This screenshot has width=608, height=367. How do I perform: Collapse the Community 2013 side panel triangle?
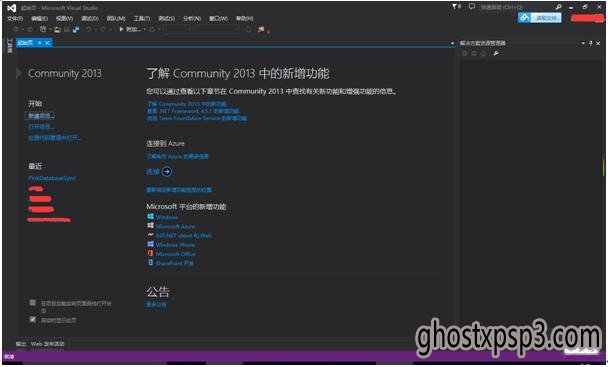click(18, 73)
